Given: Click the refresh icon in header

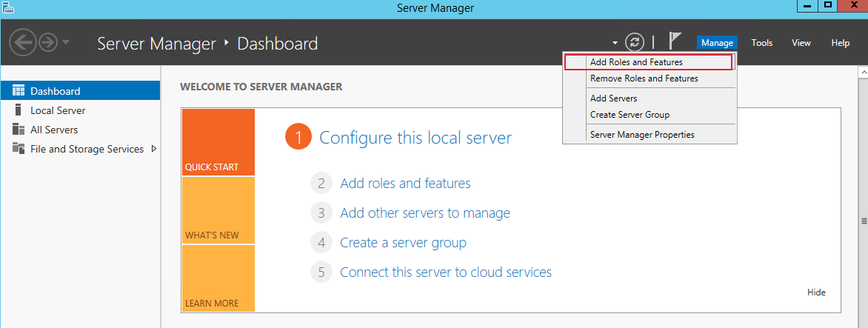Looking at the screenshot, I should (635, 43).
